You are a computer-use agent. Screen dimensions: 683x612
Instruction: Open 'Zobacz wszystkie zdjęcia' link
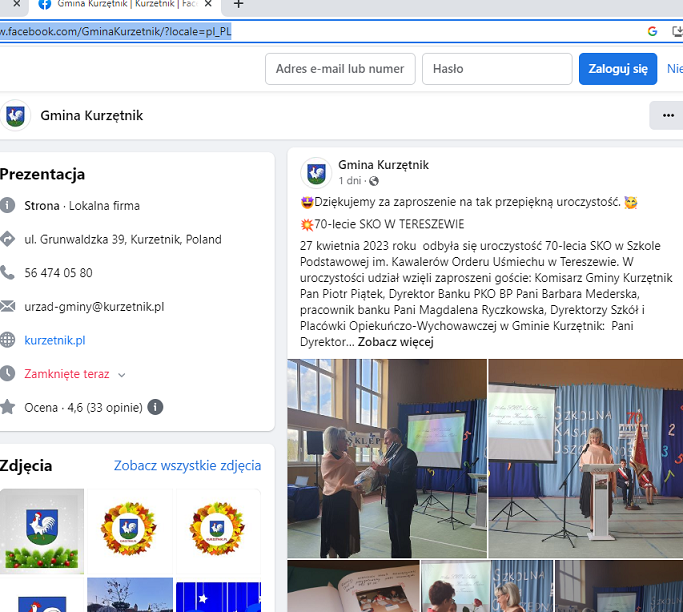click(187, 466)
